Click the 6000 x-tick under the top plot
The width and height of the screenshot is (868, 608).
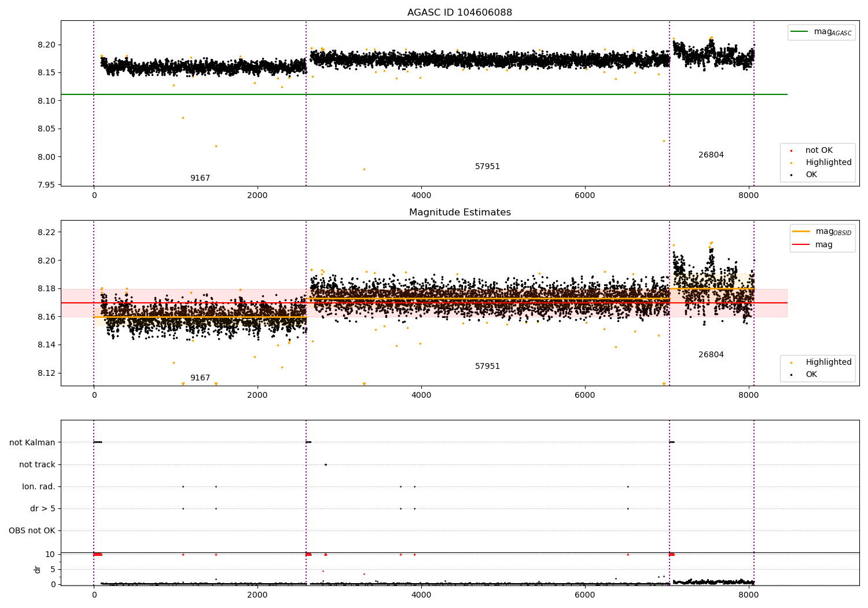coord(585,195)
